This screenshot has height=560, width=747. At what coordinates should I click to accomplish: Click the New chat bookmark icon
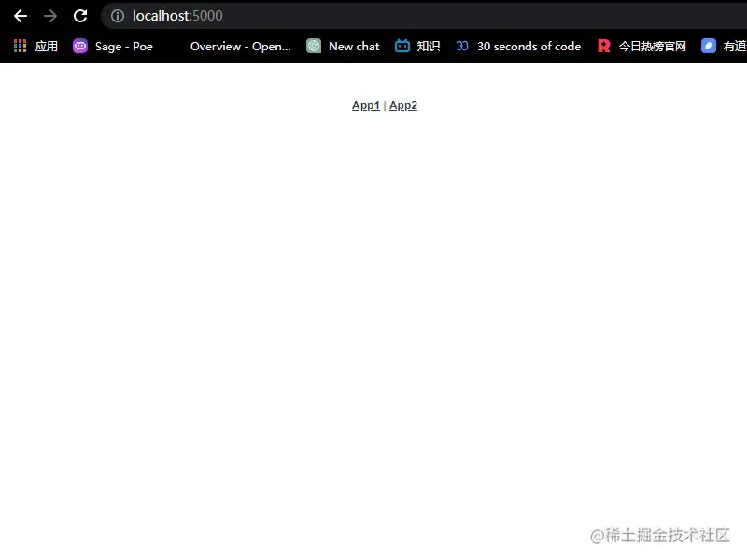(314, 46)
